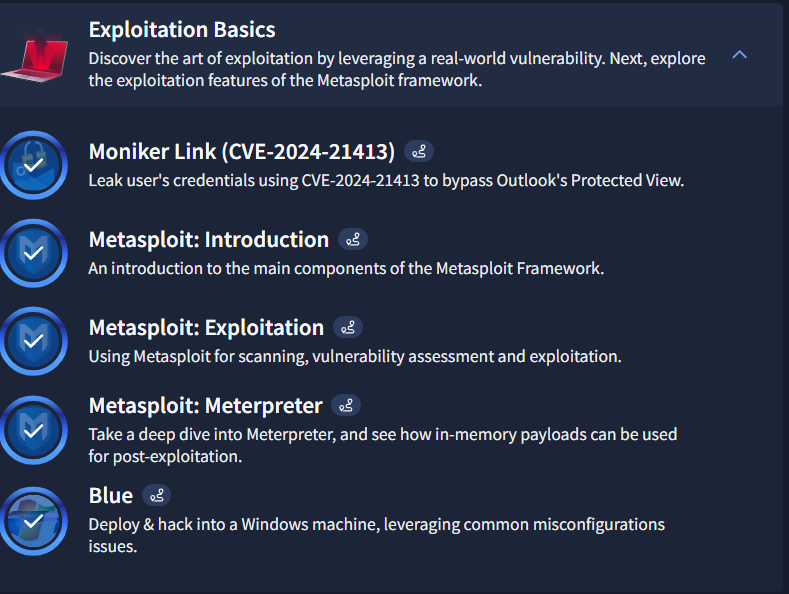Open the Blue room link
Image resolution: width=789 pixels, height=594 pixels.
pos(111,496)
